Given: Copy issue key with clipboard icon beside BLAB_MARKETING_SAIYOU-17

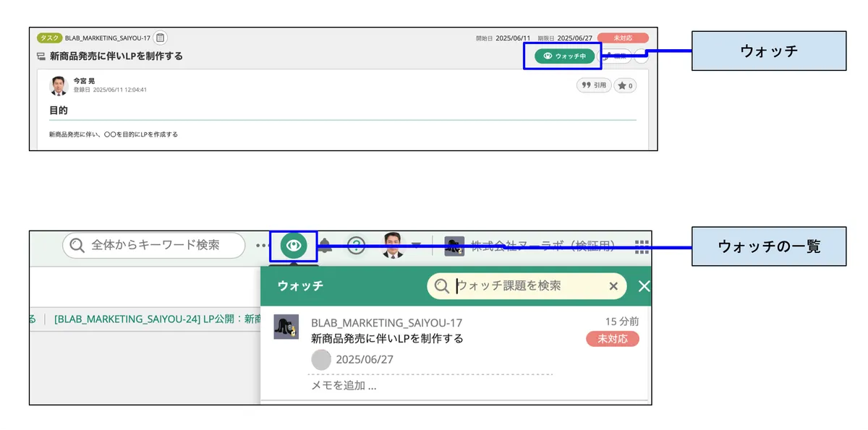Looking at the screenshot, I should pyautogui.click(x=161, y=38).
